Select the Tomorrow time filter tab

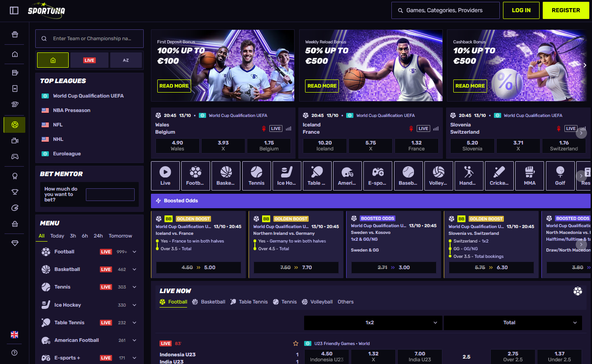pyautogui.click(x=120, y=236)
